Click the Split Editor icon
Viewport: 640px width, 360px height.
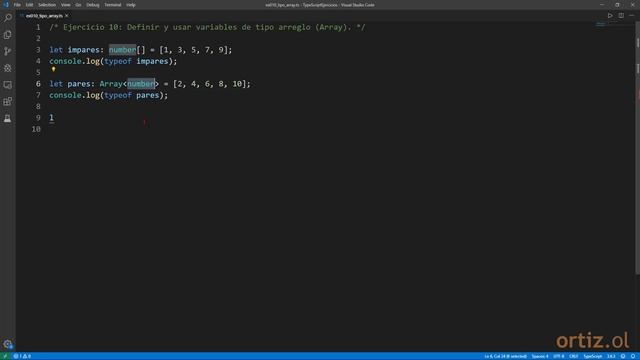coord(621,16)
